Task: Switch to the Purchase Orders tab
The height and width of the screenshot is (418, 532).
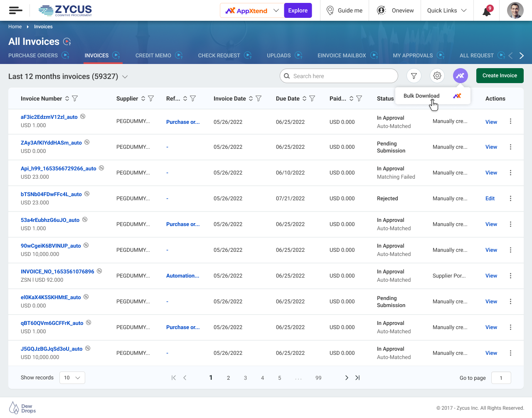Action: click(x=33, y=56)
